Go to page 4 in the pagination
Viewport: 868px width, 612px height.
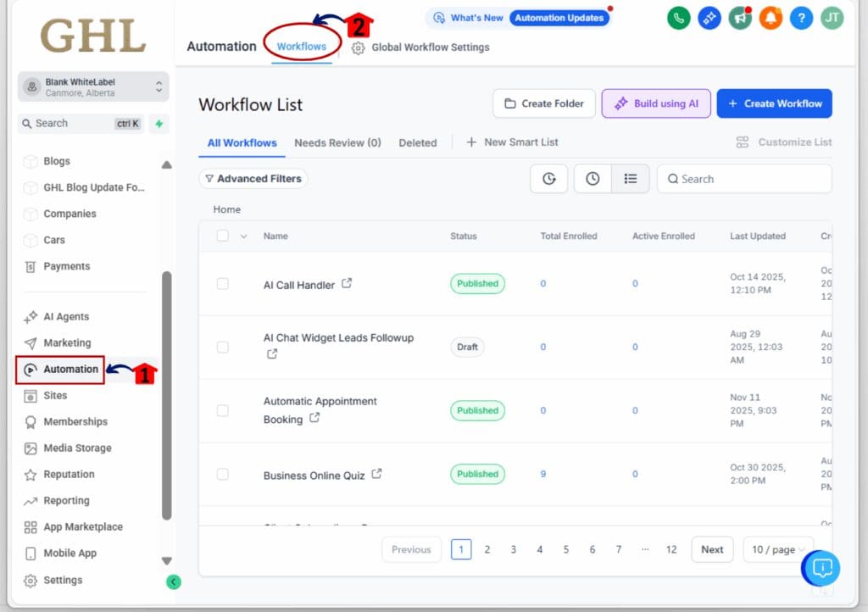click(x=539, y=549)
